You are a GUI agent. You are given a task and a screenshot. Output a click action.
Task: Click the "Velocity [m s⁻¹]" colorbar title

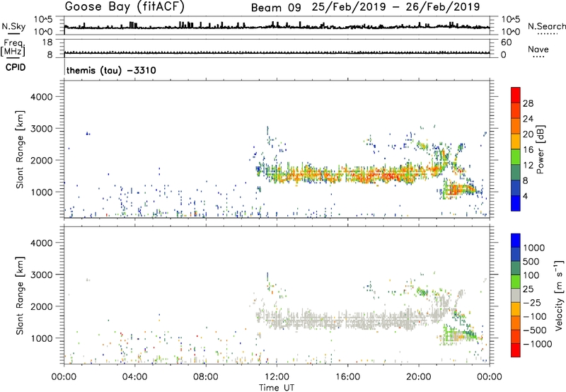coord(559,295)
